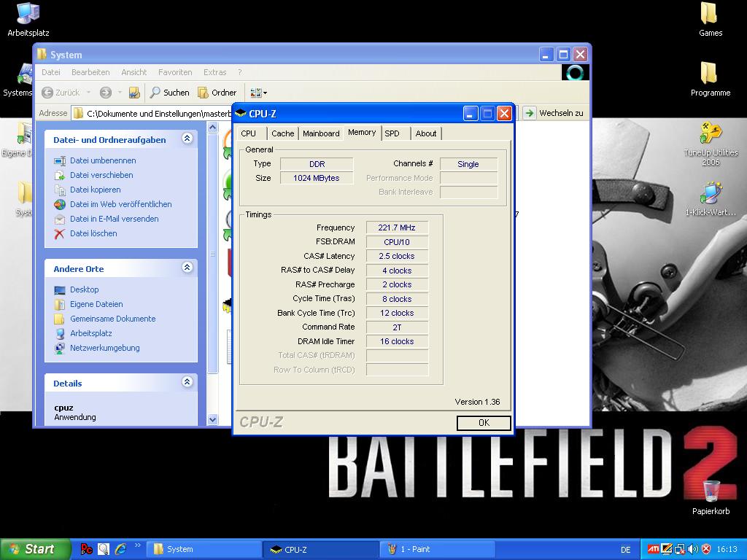747x560 pixels.
Task: Switch to the Cache tab in CPU-Z
Action: point(283,134)
